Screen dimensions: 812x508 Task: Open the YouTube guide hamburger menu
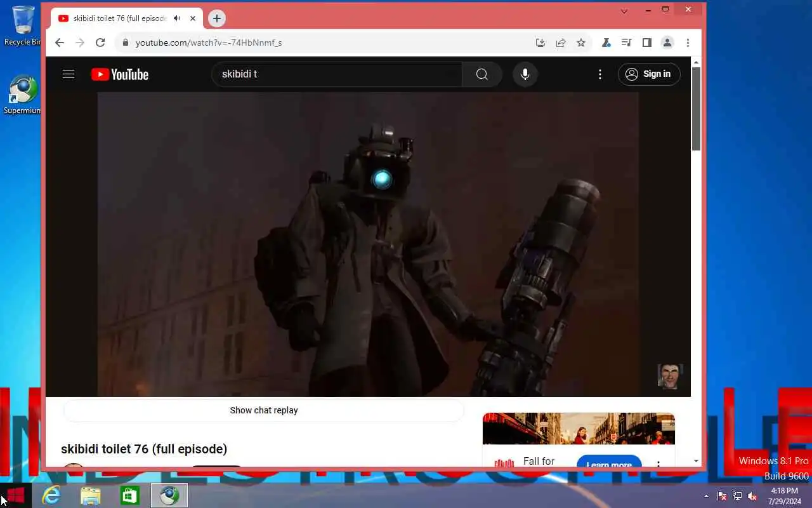69,74
